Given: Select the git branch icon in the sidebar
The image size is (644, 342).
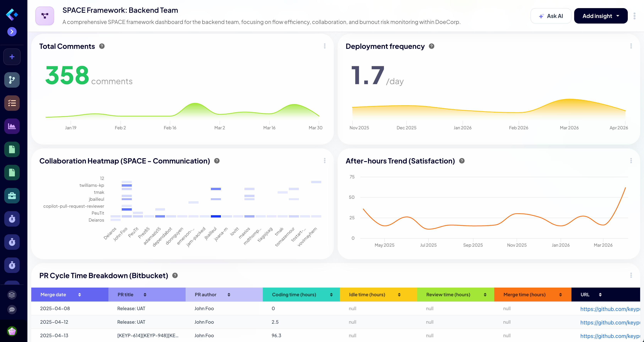Looking at the screenshot, I should click(x=12, y=80).
